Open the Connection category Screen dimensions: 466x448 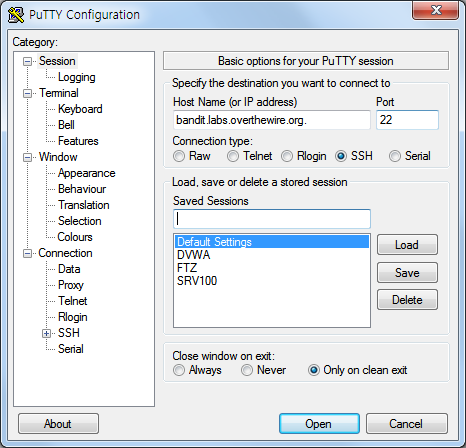(65, 253)
